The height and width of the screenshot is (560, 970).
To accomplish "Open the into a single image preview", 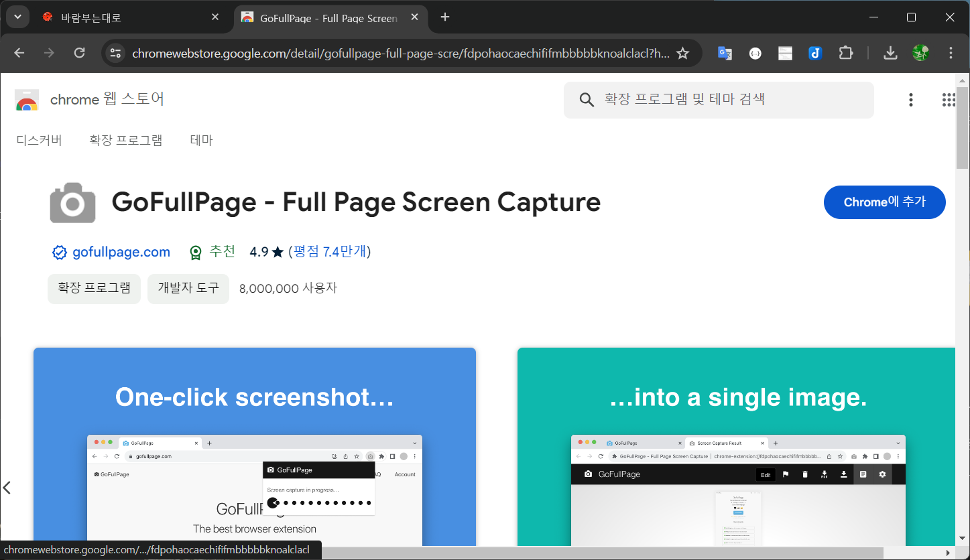I will tap(736, 447).
